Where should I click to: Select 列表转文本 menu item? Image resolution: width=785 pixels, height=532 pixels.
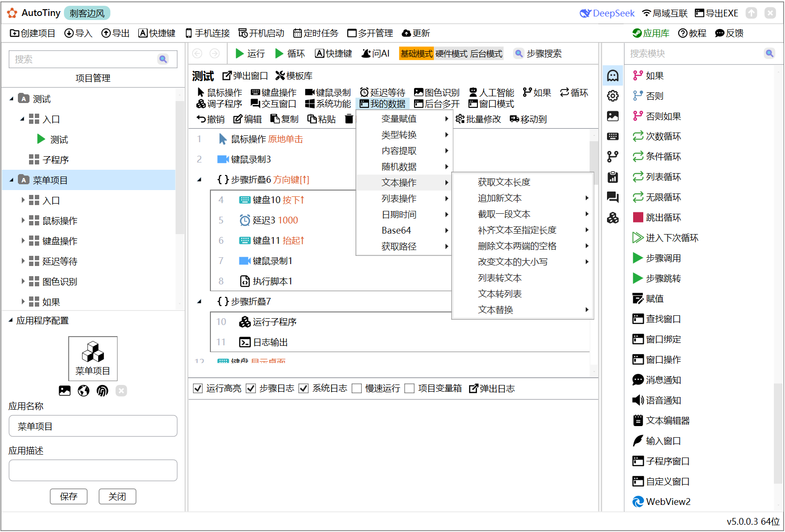(x=522, y=278)
